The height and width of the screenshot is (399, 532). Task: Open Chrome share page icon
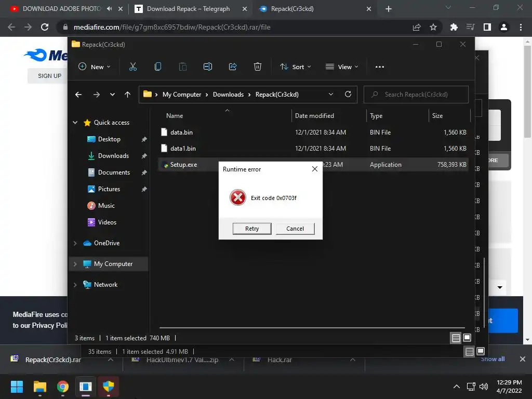417,27
